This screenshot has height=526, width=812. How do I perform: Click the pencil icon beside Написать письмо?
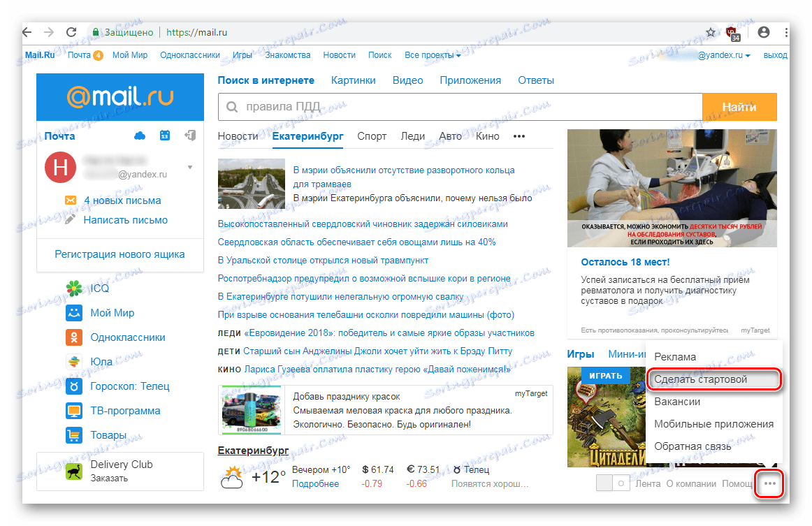(x=71, y=219)
